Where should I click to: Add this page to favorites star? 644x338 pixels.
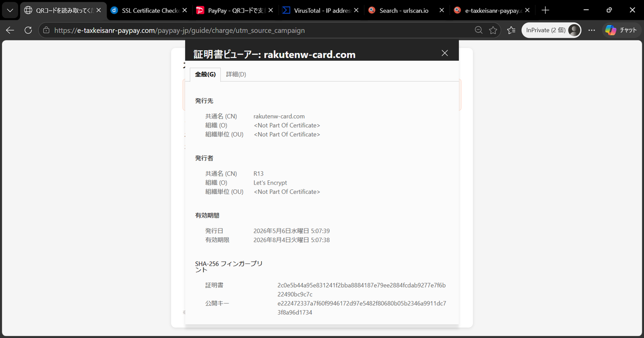coord(493,31)
